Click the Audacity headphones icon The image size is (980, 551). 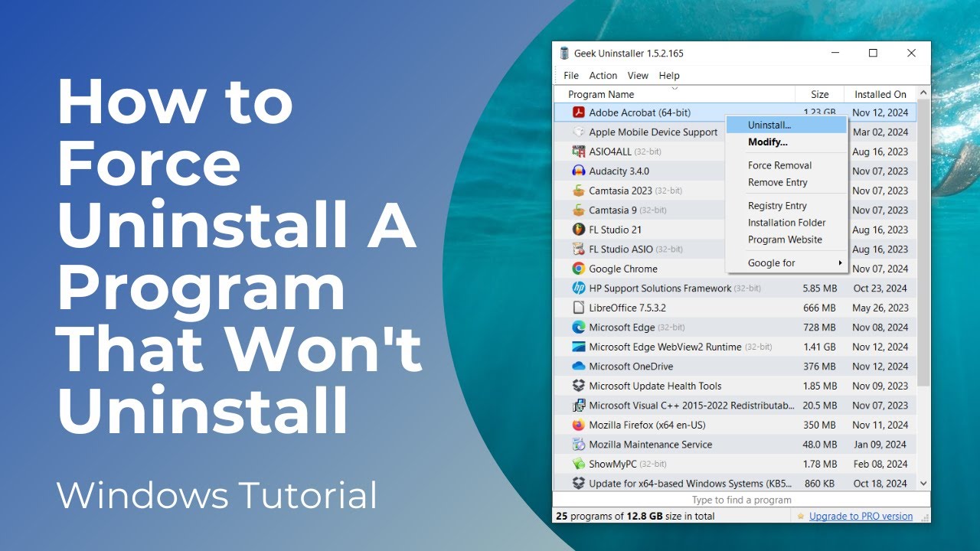pos(579,171)
